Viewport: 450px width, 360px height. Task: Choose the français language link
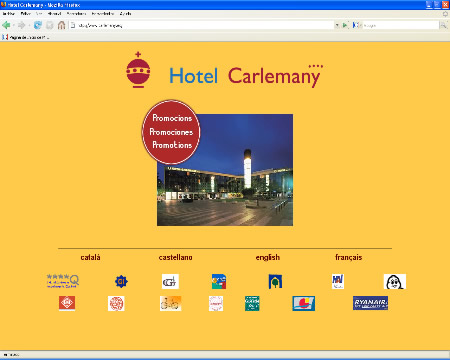348,257
